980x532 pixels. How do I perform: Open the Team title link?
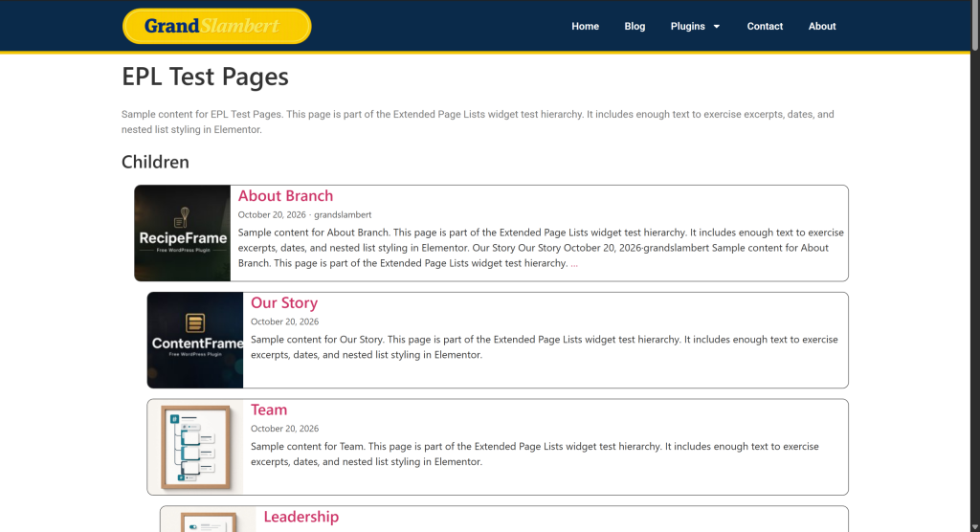click(269, 410)
